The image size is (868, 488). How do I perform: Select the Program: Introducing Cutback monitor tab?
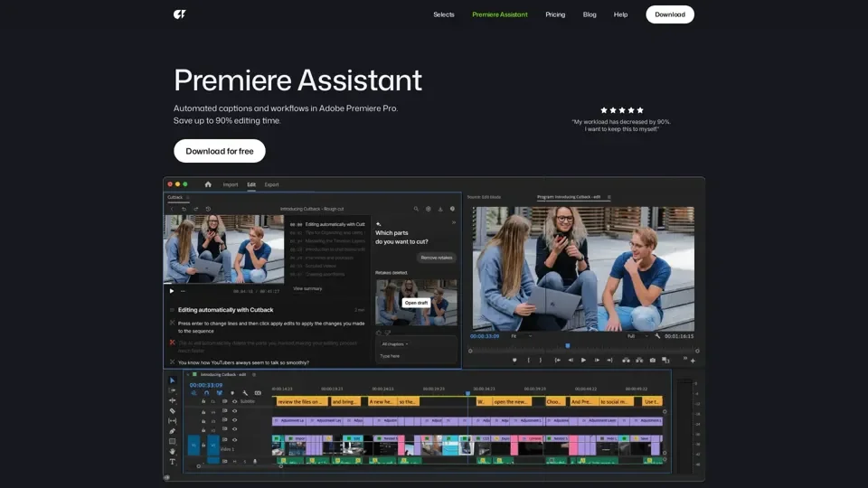[569, 197]
